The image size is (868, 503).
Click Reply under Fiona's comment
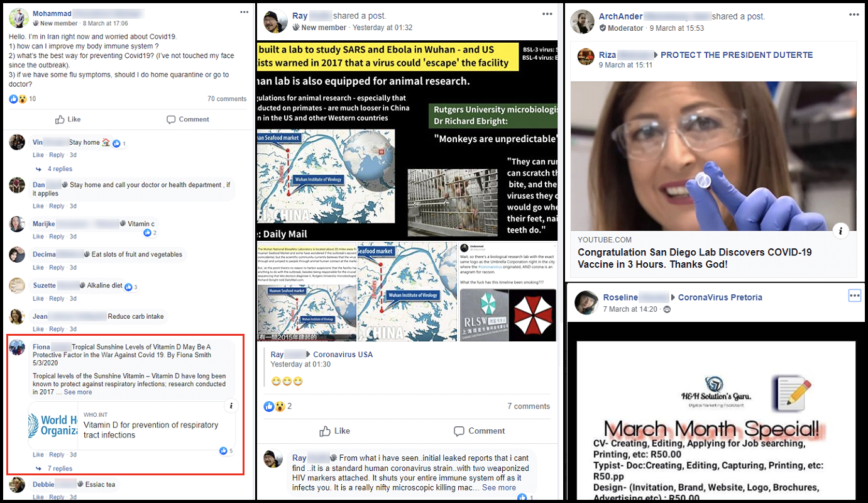[57, 455]
